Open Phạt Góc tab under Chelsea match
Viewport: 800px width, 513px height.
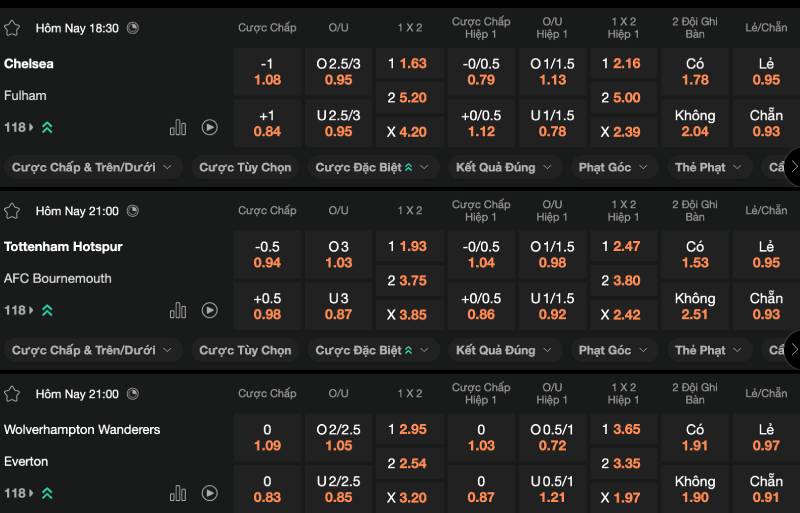612,167
